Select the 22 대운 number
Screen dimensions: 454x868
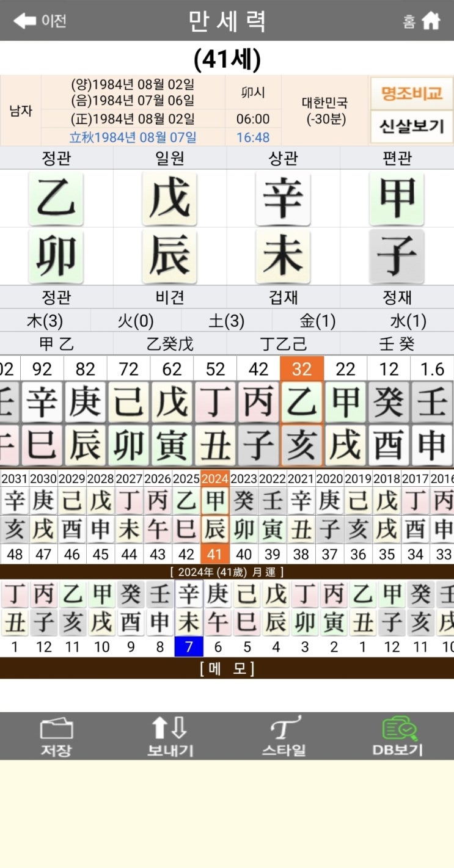tap(345, 368)
